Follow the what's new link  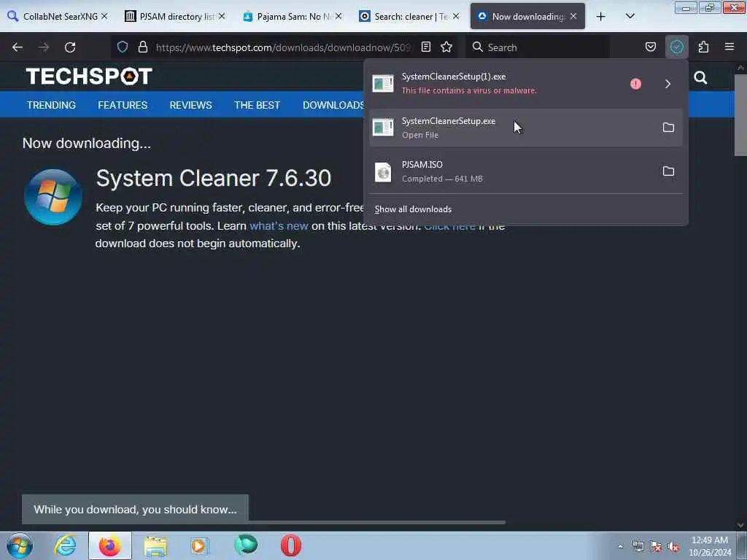pyautogui.click(x=279, y=226)
